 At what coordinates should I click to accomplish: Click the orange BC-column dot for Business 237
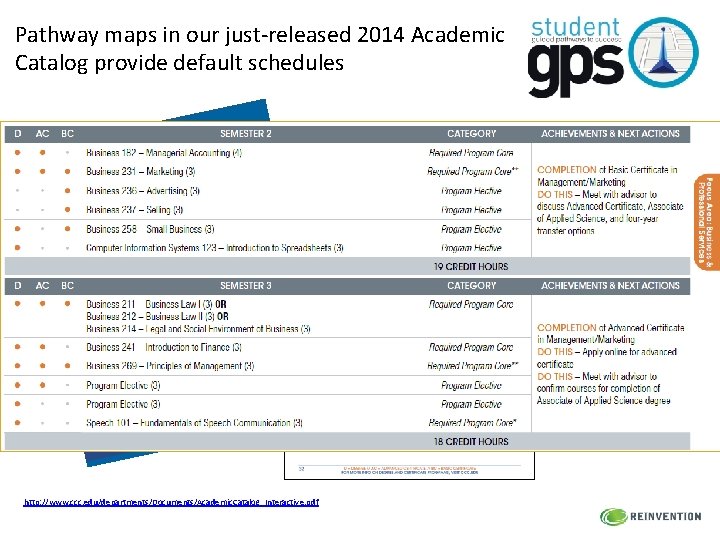point(68,210)
